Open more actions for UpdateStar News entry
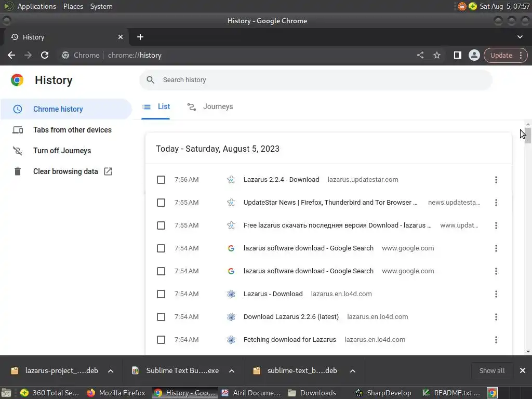This screenshot has width=532, height=399. [496, 203]
